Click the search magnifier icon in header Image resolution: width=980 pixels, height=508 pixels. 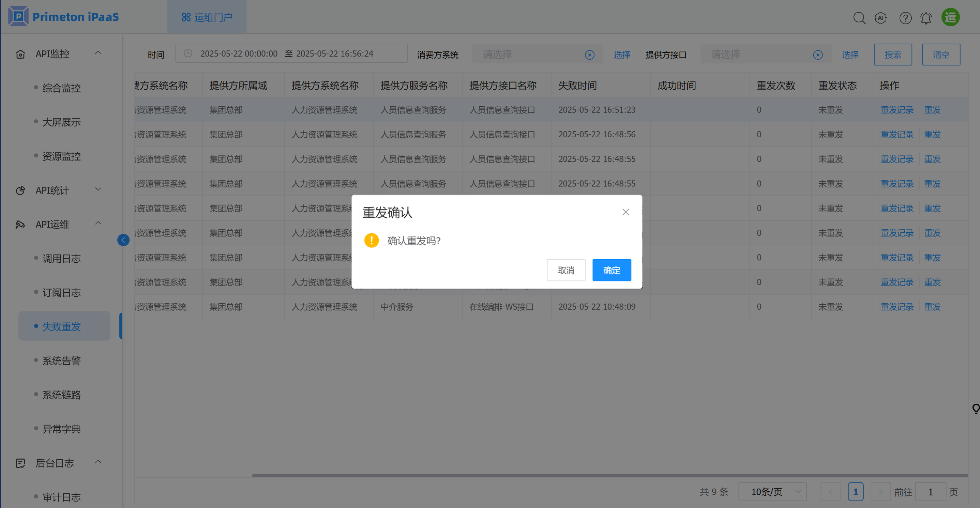point(859,18)
